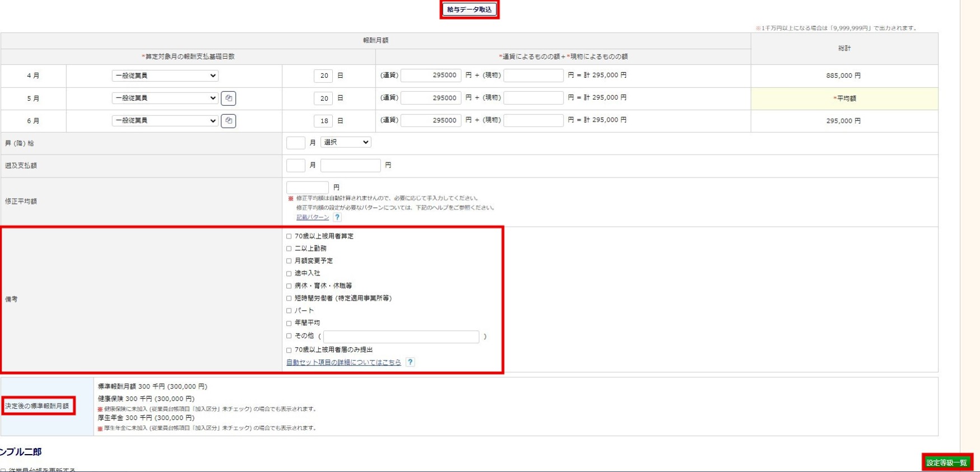980x472 pixels.
Task: Copy icon in the 5月 row
Action: [x=229, y=98]
